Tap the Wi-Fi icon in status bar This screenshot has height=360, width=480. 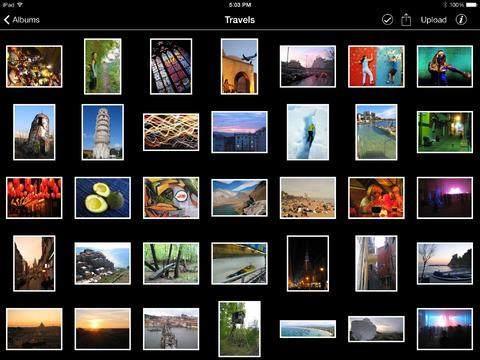(20, 5)
